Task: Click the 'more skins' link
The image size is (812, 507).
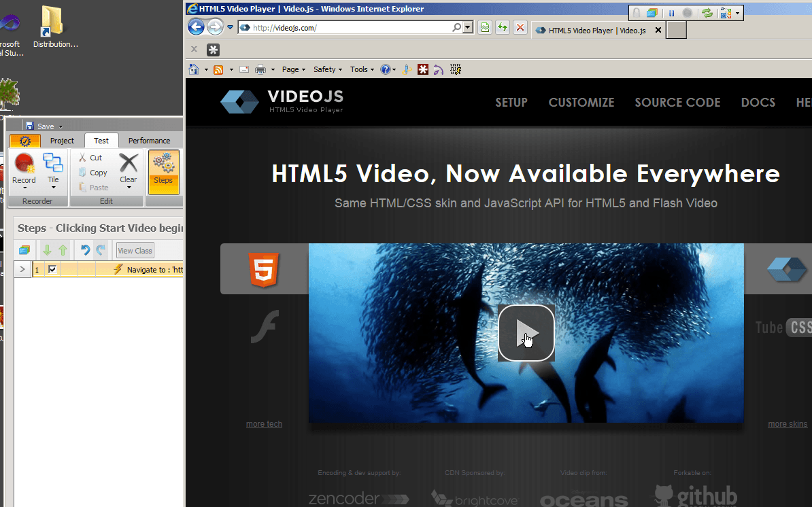Action: [x=787, y=424]
